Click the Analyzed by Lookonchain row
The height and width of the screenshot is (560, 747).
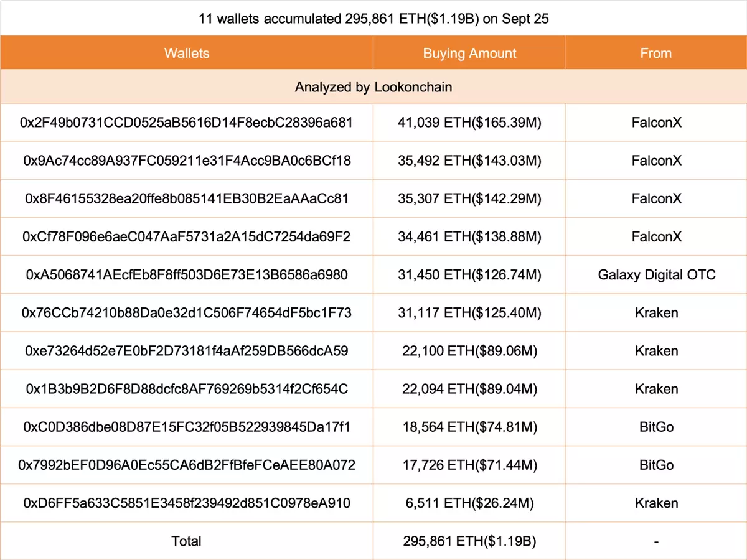[374, 87]
